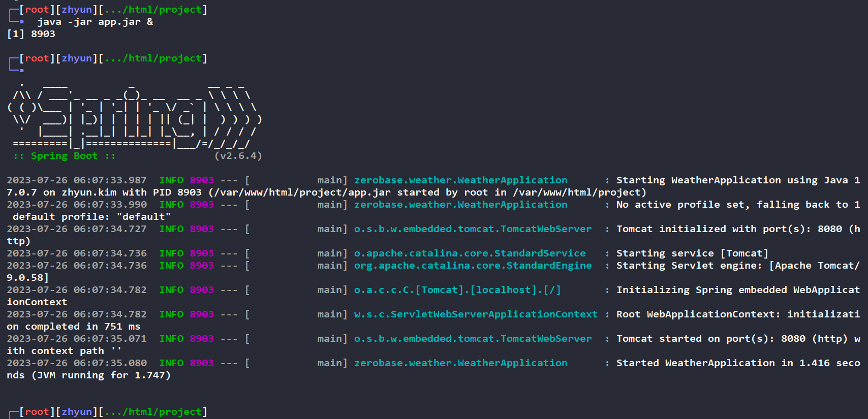Click 'nds (JVM running for 1.747)' line
The width and height of the screenshot is (868, 419).
click(x=89, y=375)
